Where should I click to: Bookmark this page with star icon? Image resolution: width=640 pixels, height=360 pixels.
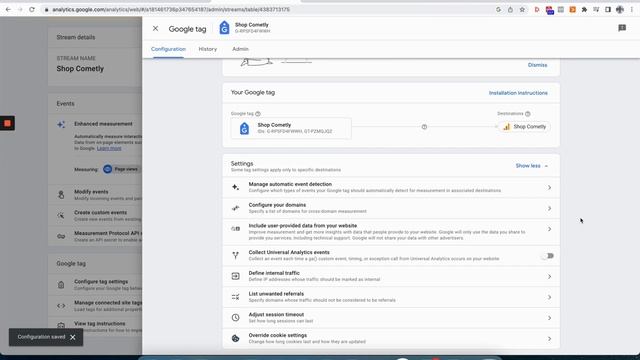point(522,9)
